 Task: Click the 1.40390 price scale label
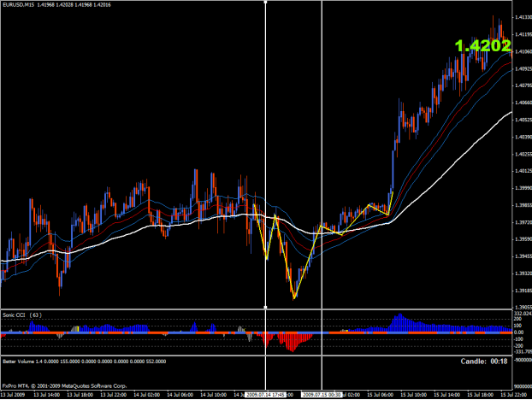(523, 137)
